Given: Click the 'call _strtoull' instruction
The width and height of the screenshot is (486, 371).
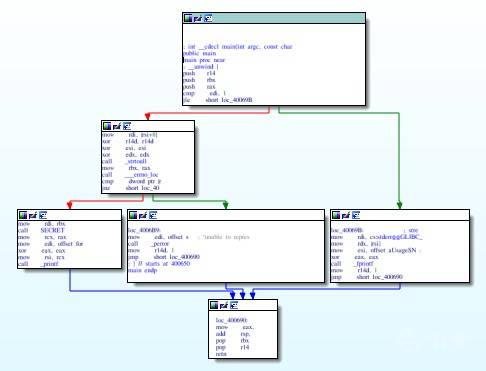Looking at the screenshot, I should pyautogui.click(x=124, y=161).
